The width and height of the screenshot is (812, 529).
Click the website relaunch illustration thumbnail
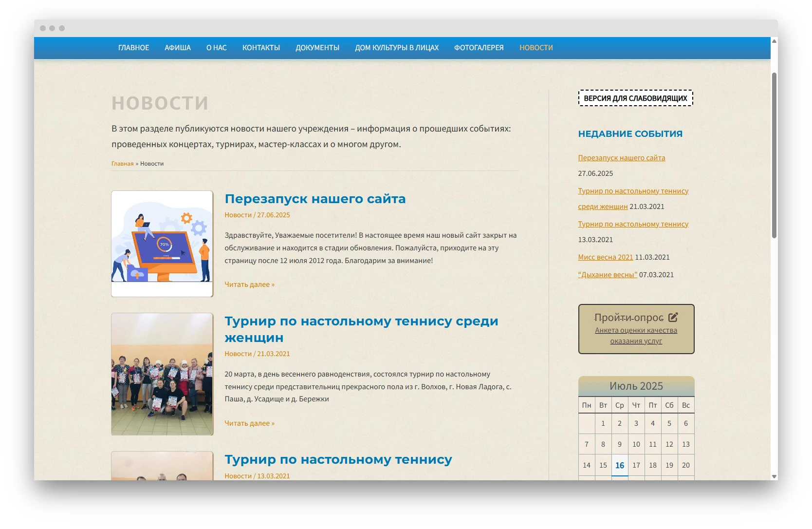pyautogui.click(x=162, y=244)
